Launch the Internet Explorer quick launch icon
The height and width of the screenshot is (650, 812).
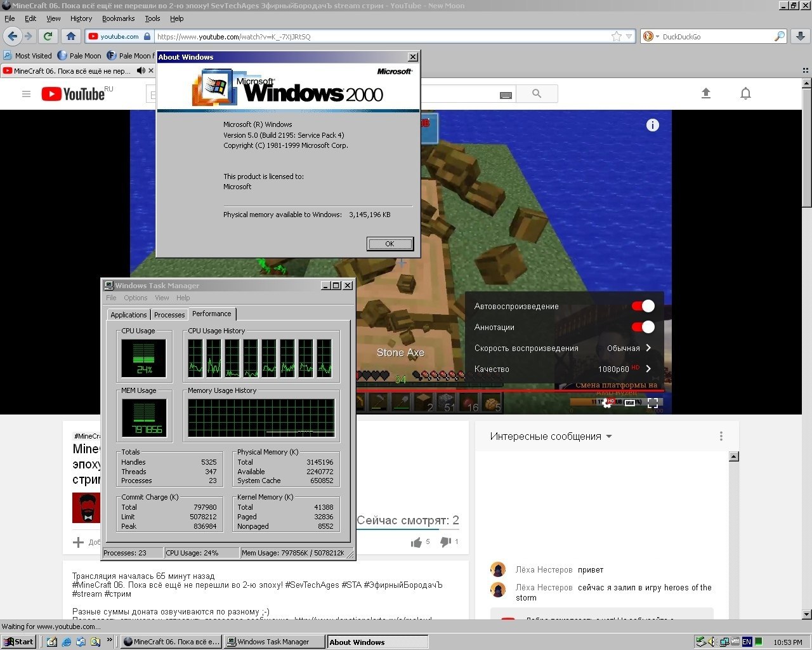click(66, 642)
